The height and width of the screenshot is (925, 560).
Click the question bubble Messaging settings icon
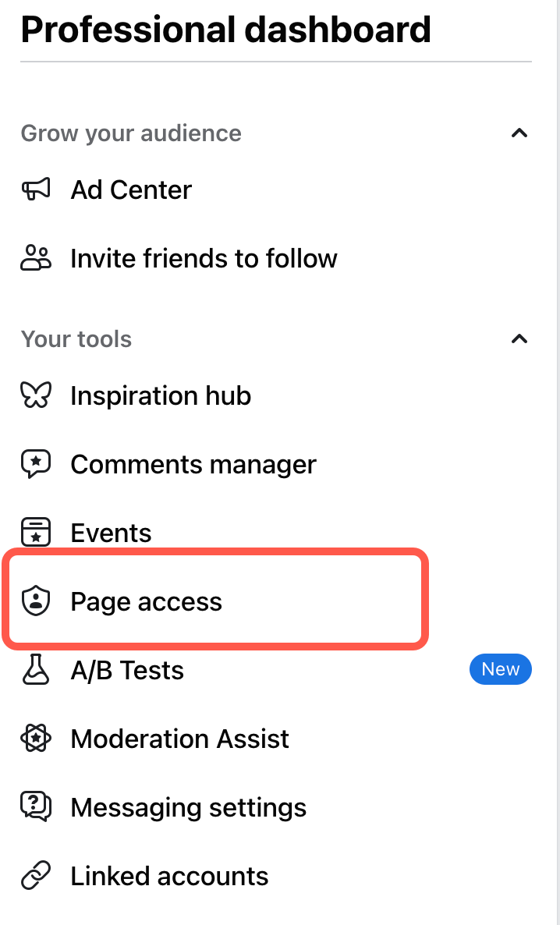(36, 807)
